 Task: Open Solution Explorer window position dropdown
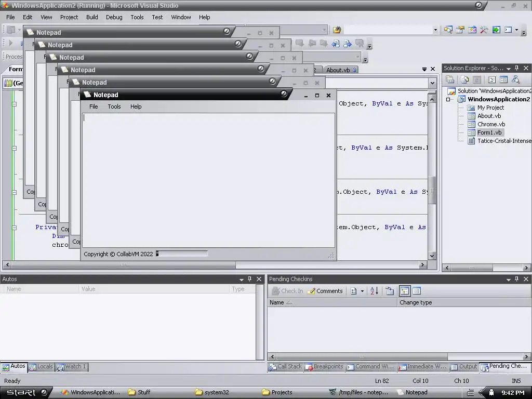508,68
